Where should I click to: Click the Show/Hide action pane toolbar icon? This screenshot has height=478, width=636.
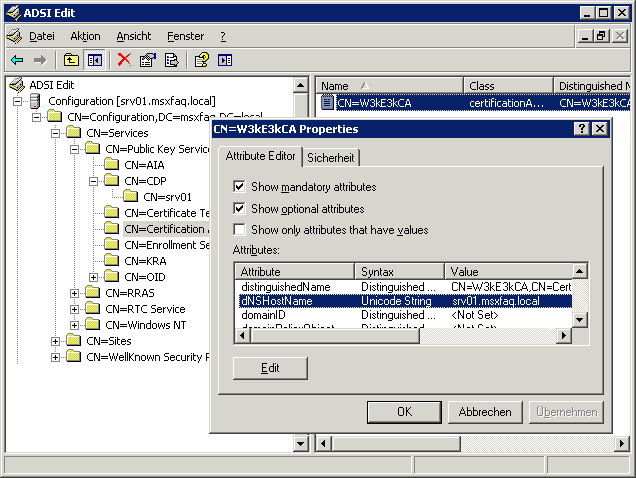coord(225,60)
